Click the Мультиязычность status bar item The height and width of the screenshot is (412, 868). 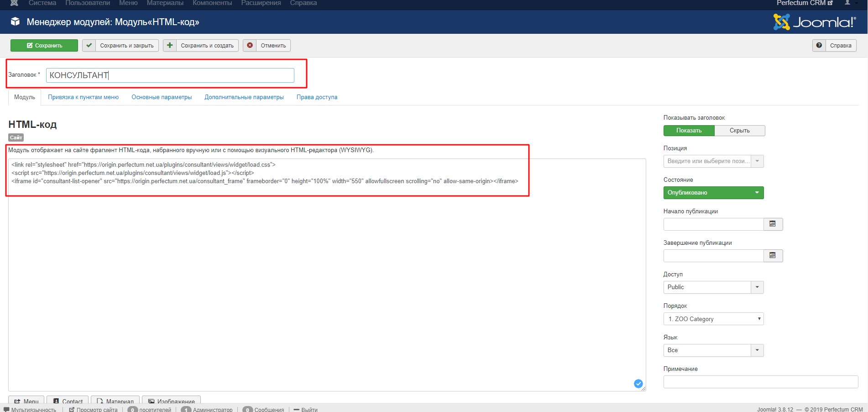[30, 409]
